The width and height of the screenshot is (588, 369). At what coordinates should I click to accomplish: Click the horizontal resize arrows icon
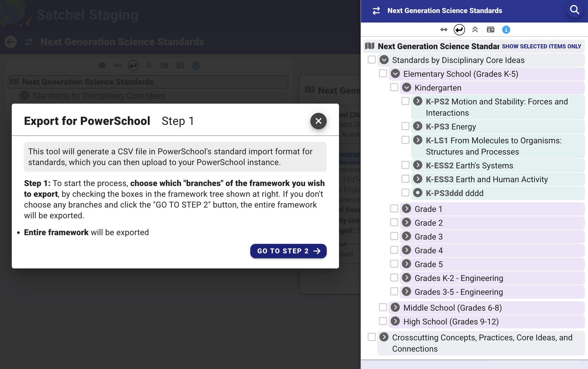pos(444,30)
